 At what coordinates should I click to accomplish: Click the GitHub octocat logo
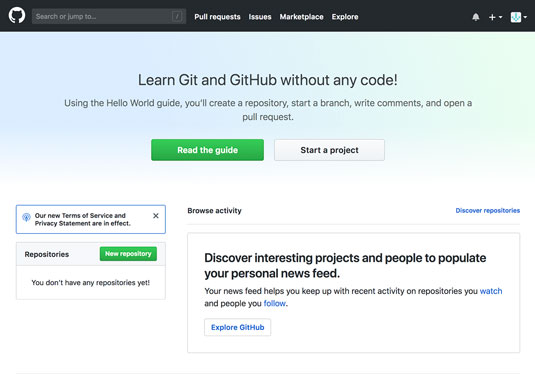click(x=17, y=16)
